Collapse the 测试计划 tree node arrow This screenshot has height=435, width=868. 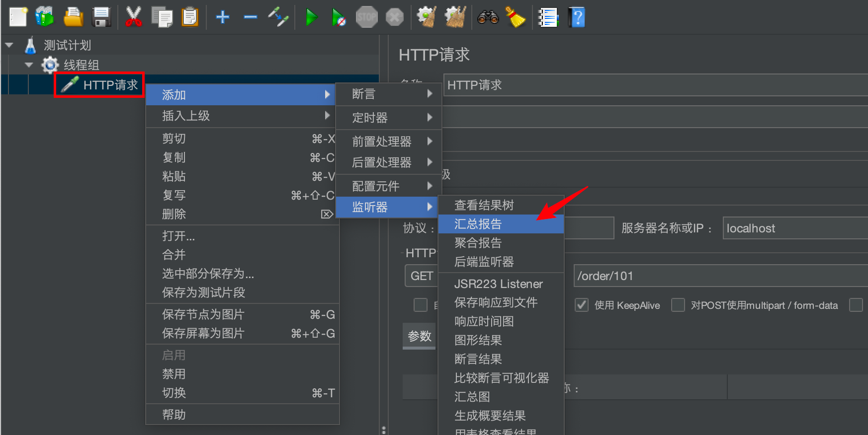[9, 45]
